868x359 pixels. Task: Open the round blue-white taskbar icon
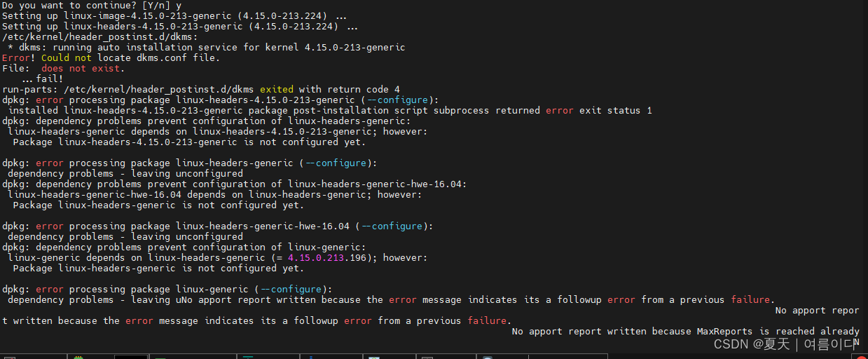487,357
